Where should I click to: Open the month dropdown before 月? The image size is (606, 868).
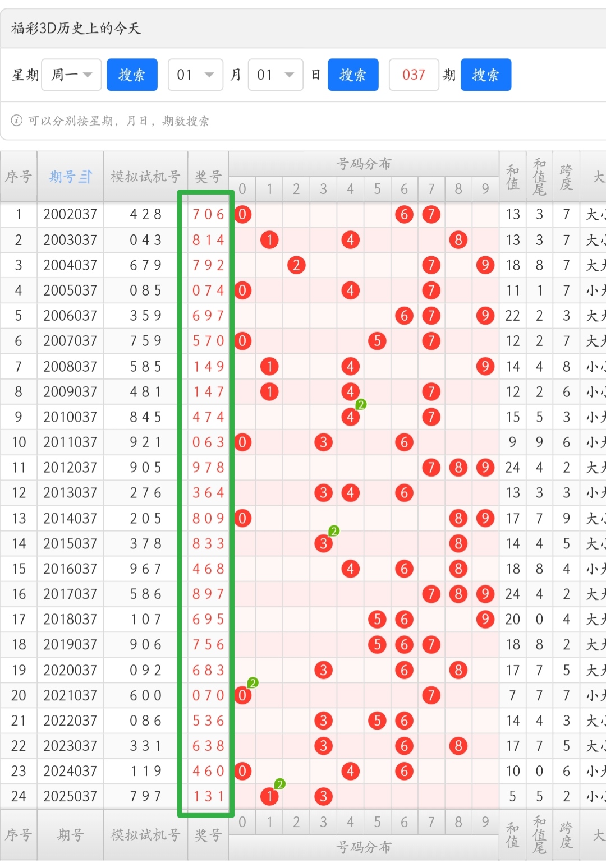(195, 75)
